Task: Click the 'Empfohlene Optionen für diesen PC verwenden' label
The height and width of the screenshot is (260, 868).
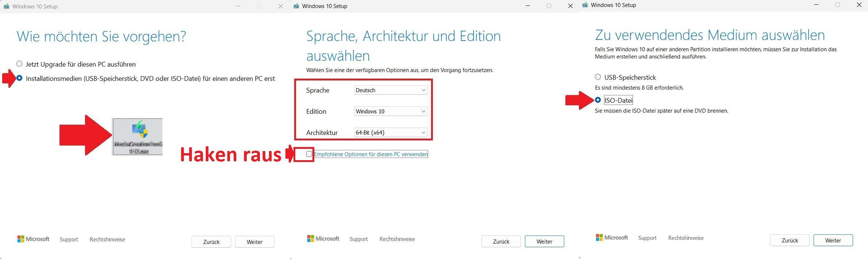Action: point(371,154)
